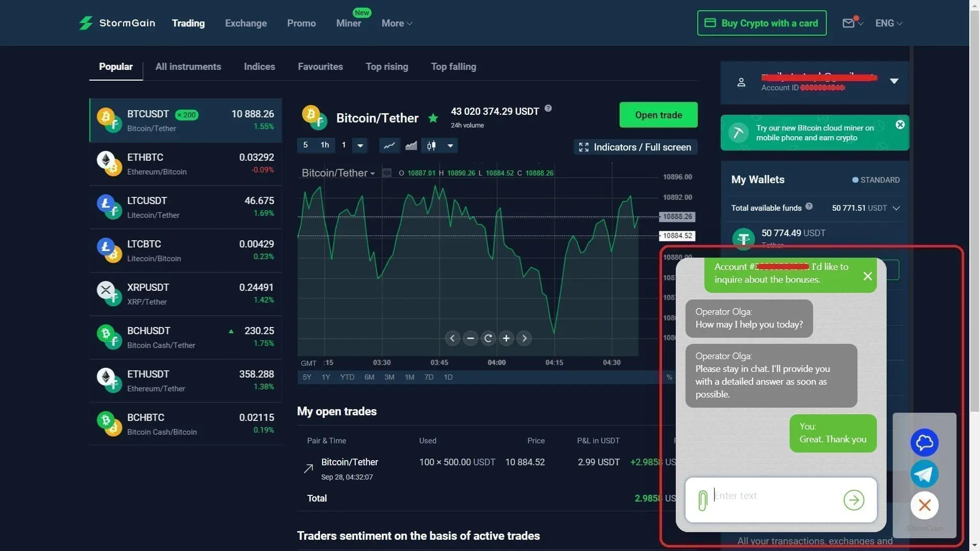
Task: Open the Telegram support icon
Action: [x=924, y=474]
